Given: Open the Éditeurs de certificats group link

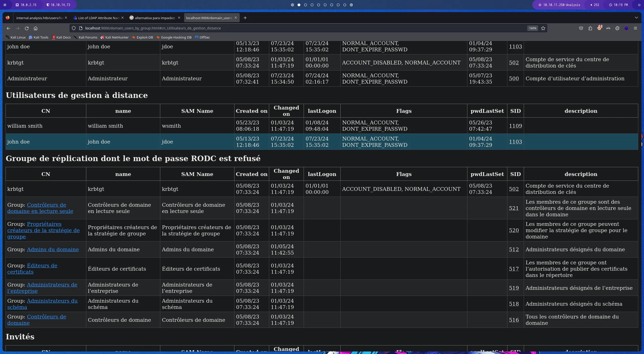Looking at the screenshot, I should point(42,265).
